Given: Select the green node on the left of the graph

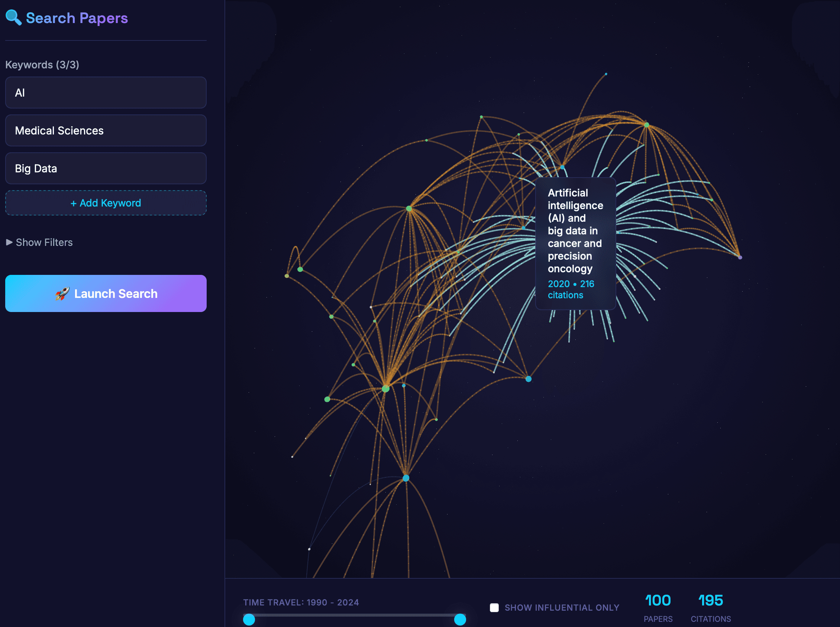Looking at the screenshot, I should click(300, 269).
